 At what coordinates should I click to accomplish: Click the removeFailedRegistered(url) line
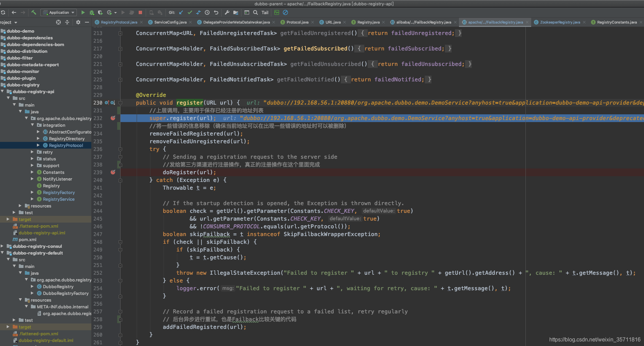[x=196, y=133]
